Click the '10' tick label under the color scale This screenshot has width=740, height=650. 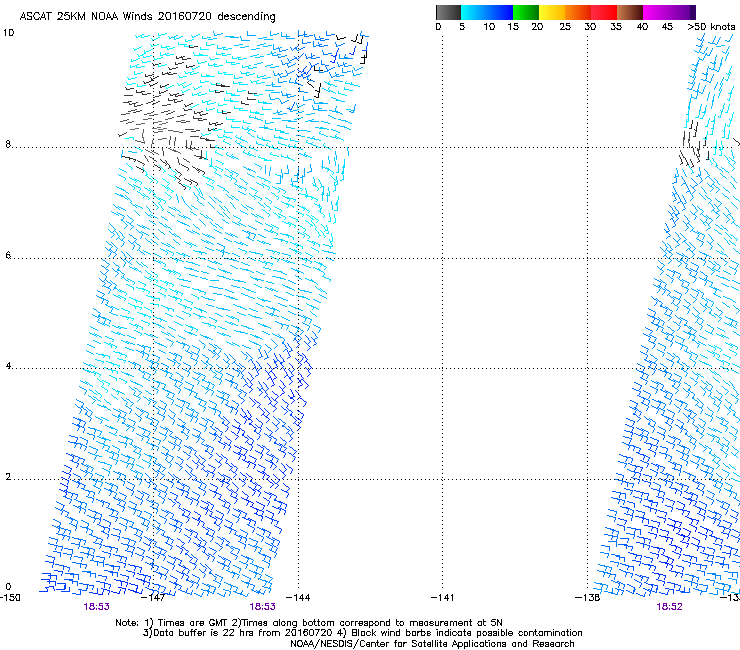[x=489, y=27]
